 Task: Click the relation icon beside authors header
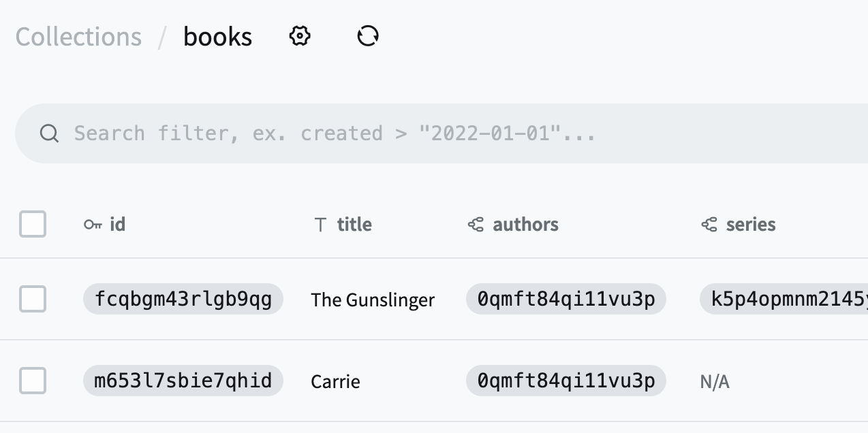point(478,224)
